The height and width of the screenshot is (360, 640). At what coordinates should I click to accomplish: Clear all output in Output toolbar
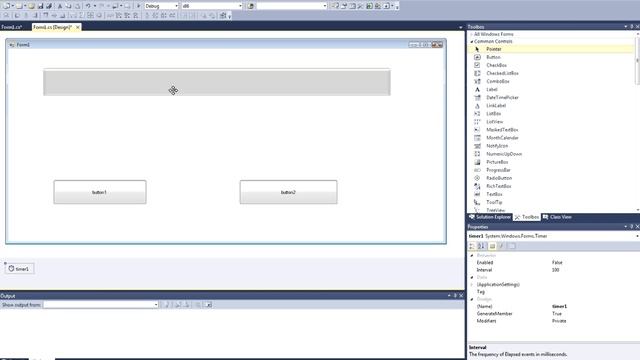pos(198,305)
